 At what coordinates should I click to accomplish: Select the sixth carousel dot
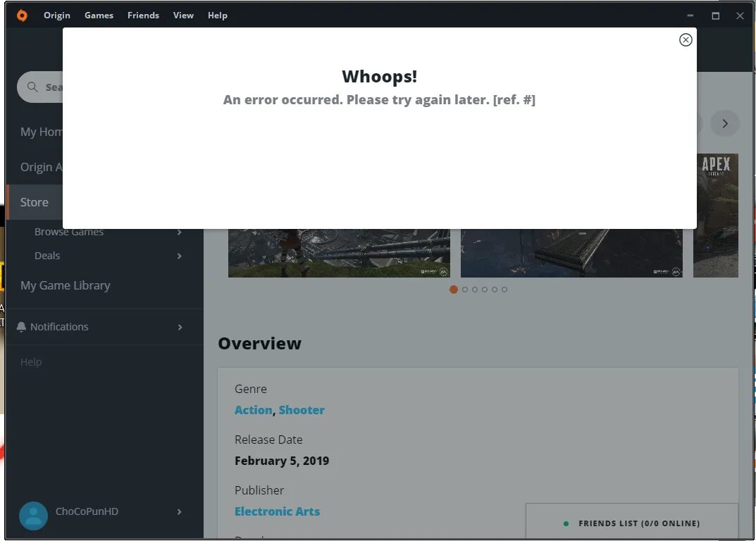[x=504, y=290]
